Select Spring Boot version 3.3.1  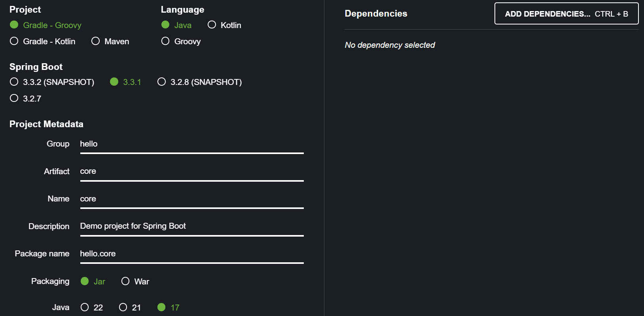click(x=114, y=82)
